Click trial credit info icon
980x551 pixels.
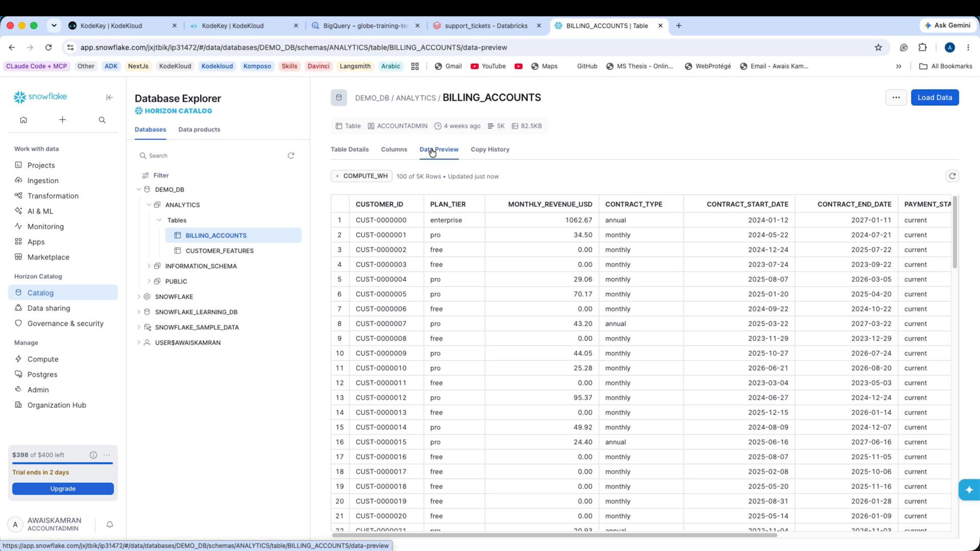pyautogui.click(x=93, y=455)
